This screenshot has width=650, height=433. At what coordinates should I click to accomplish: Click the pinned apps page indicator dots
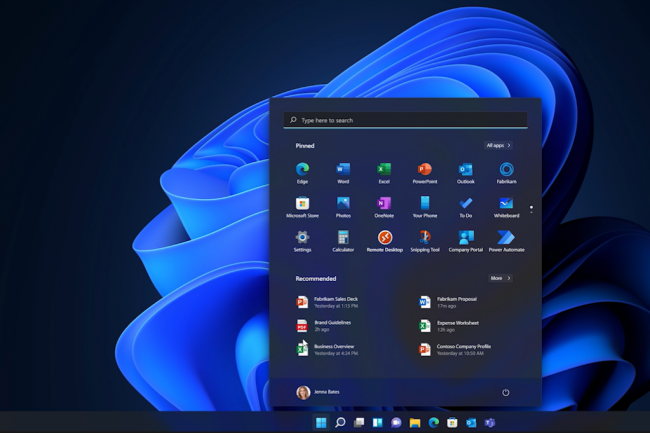531,209
